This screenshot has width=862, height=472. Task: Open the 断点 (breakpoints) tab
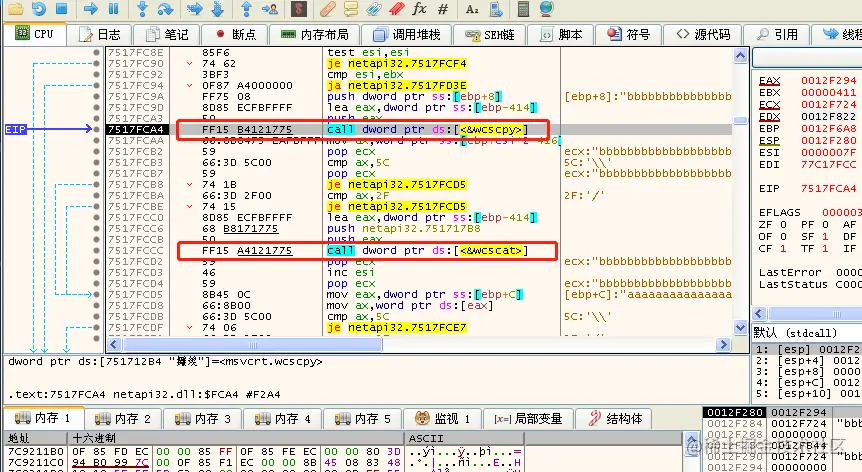pyautogui.click(x=235, y=35)
